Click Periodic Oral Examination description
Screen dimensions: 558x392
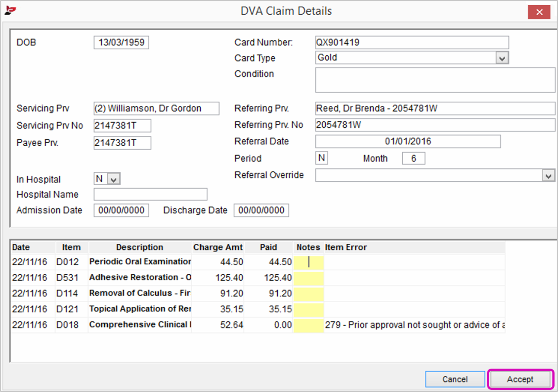coord(140,262)
